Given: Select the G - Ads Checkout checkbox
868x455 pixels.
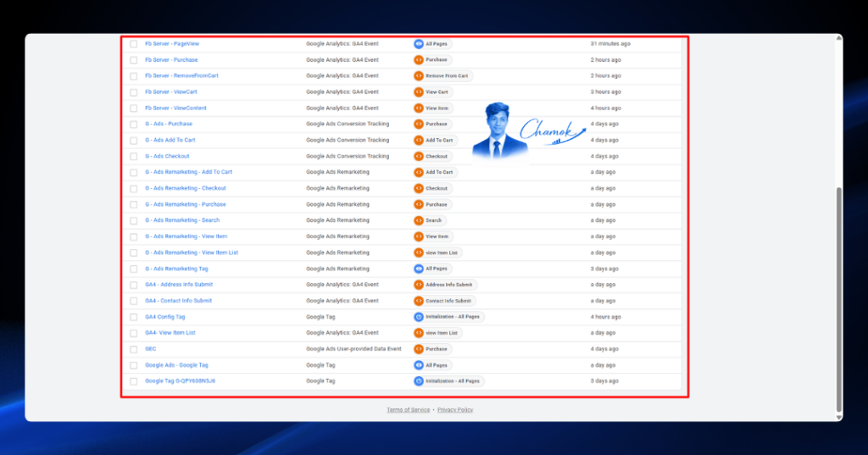Looking at the screenshot, I should (x=133, y=157).
